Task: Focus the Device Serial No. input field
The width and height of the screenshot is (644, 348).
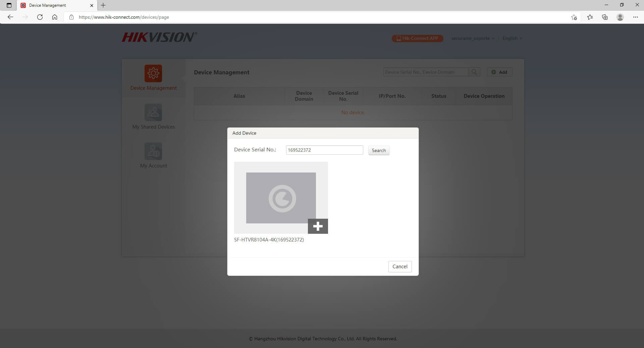Action: pos(324,150)
